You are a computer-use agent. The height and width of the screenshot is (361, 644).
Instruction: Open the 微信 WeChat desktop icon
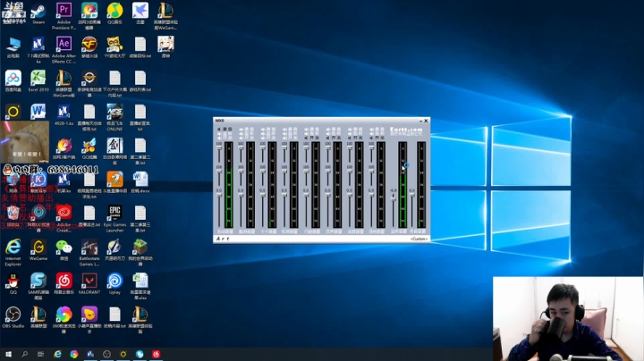pos(64,249)
